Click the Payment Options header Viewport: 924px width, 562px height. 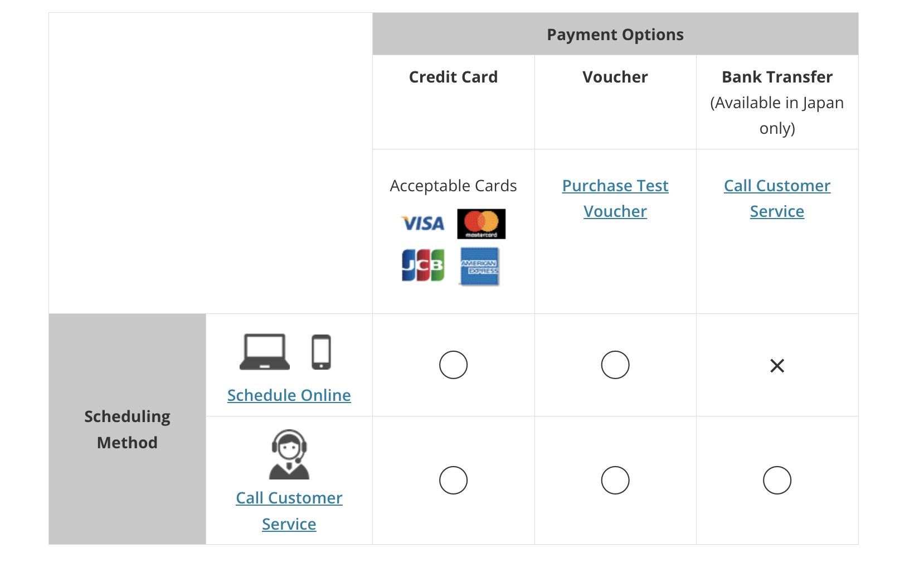pyautogui.click(x=615, y=34)
